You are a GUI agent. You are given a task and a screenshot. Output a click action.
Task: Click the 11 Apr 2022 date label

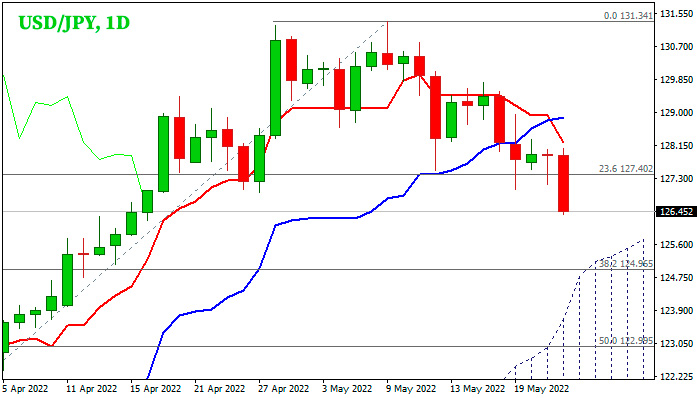(92, 389)
